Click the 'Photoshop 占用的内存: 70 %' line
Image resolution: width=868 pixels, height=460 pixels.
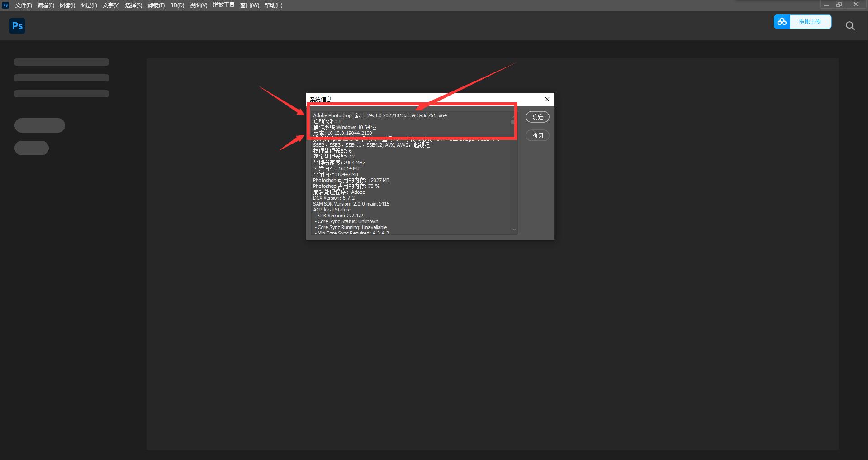coord(346,186)
